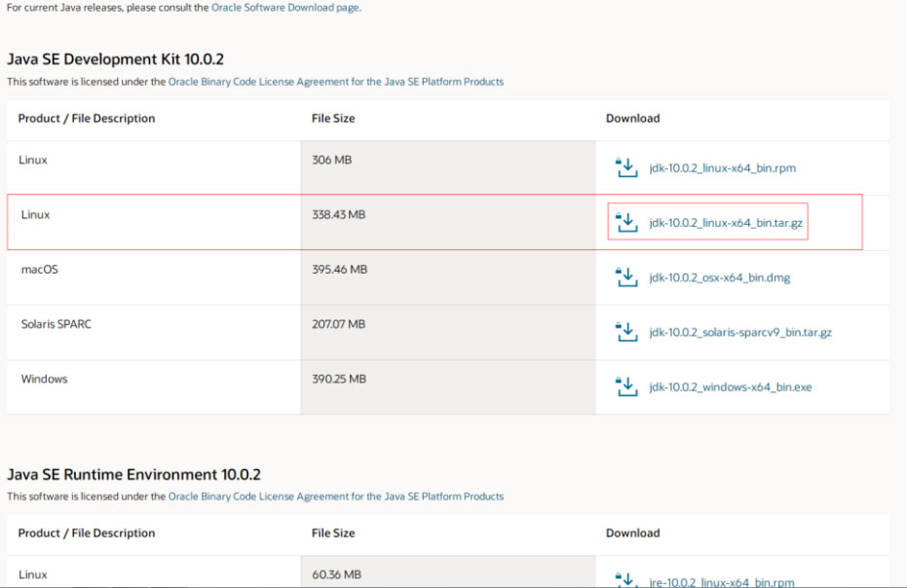The height and width of the screenshot is (588, 907).
Task: Click download icon beside jre-10.0.2_linux-x64_bin.rpm
Action: coord(625,580)
